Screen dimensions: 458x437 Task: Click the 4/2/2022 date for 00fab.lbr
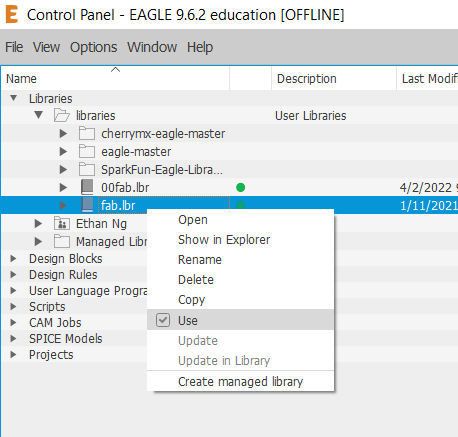(429, 188)
